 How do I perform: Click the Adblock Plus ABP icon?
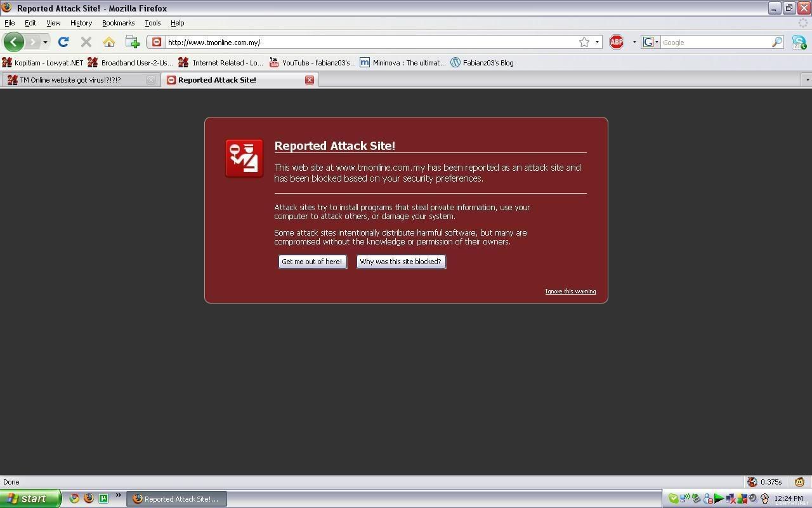pos(617,42)
